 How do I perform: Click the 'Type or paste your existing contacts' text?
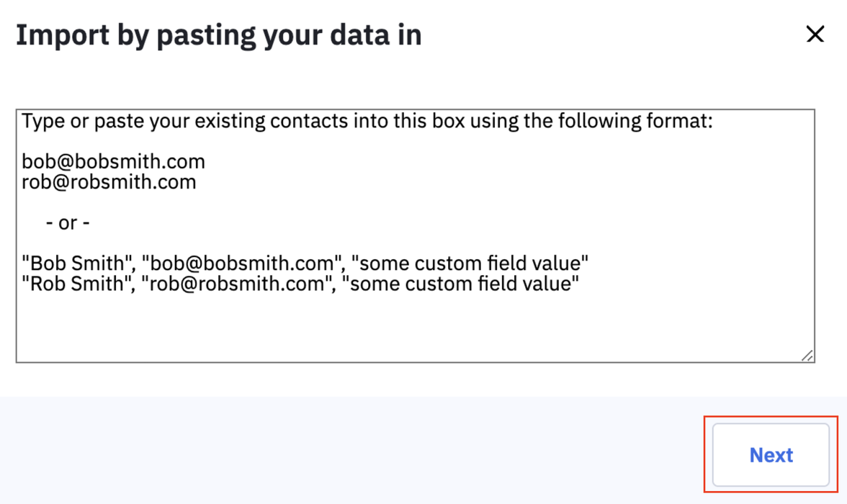click(216, 120)
